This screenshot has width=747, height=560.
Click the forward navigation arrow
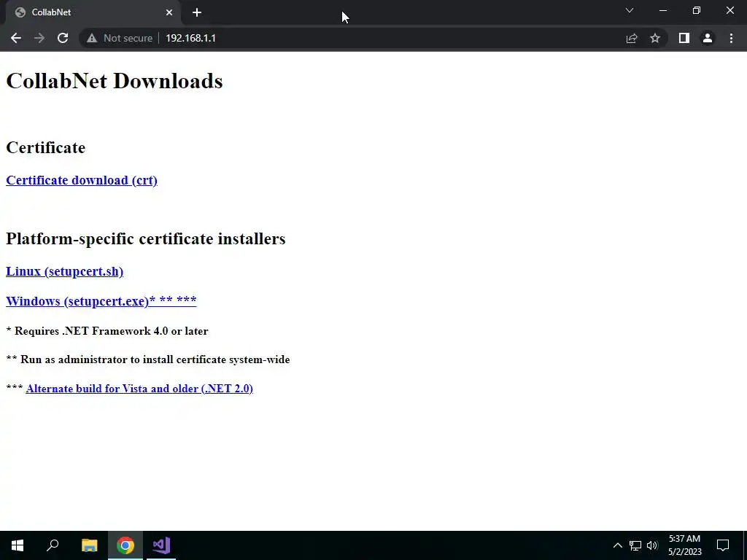coord(39,38)
